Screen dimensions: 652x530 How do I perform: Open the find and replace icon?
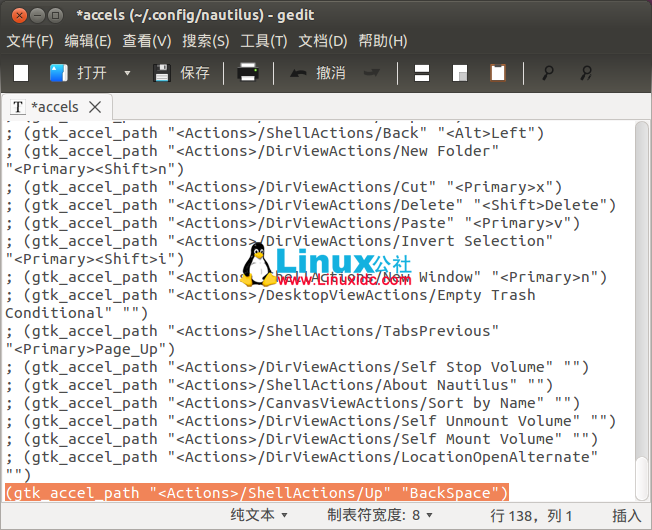pyautogui.click(x=586, y=73)
